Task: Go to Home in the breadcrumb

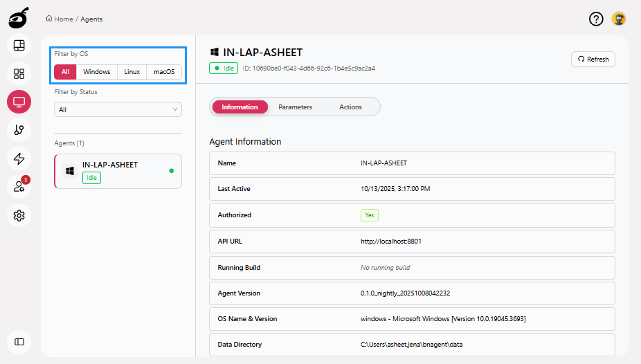Action: pos(63,19)
